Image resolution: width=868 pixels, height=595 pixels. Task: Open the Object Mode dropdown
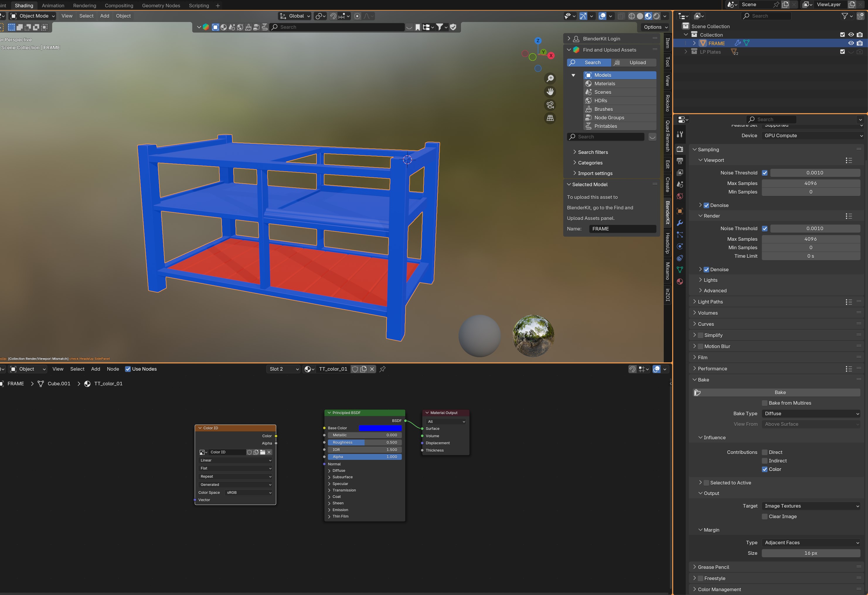click(x=33, y=16)
